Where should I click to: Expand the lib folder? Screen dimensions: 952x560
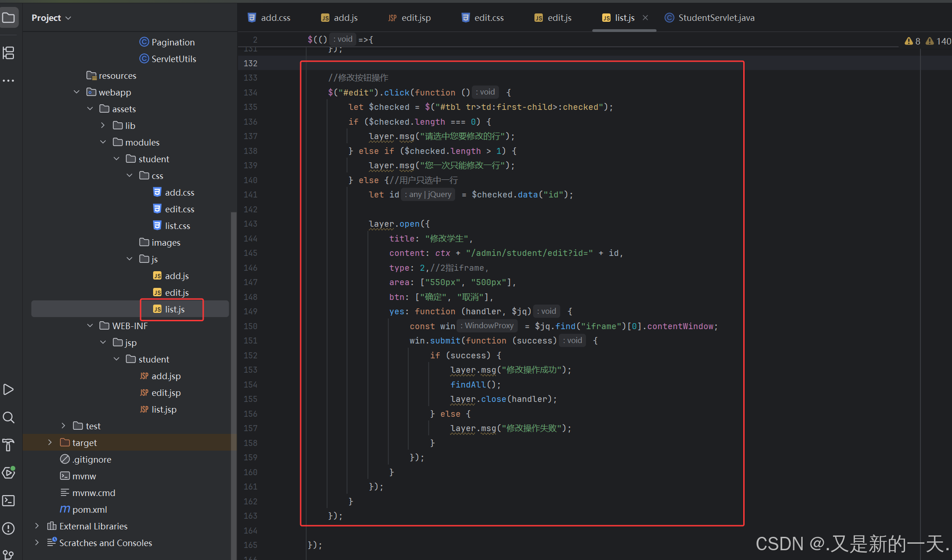tap(103, 126)
